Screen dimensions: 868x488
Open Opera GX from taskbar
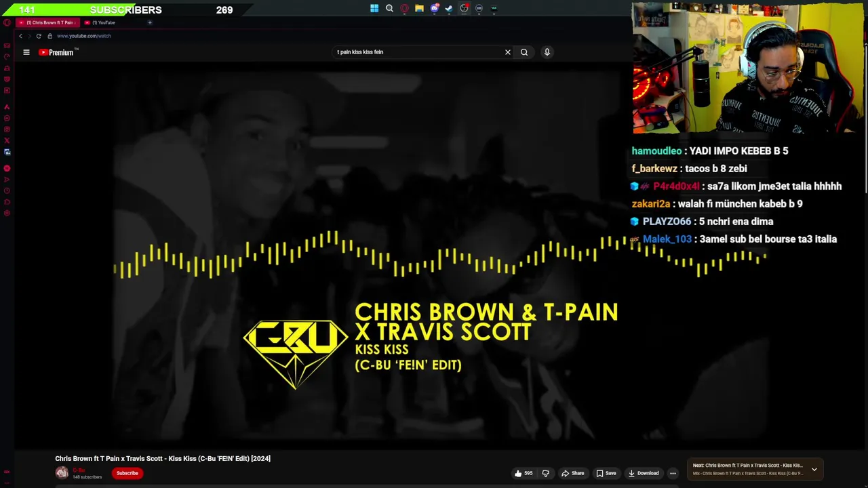404,9
